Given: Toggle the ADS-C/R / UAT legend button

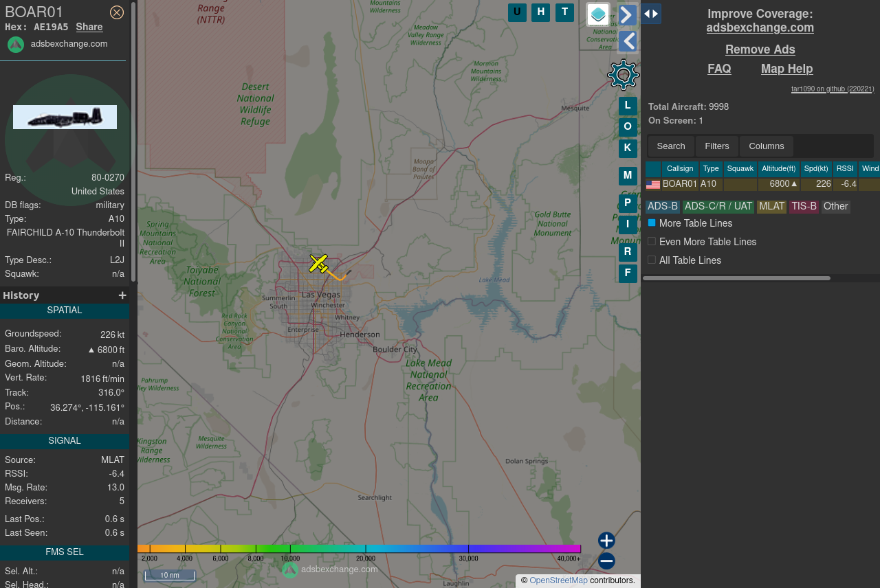Looking at the screenshot, I should pyautogui.click(x=718, y=207).
